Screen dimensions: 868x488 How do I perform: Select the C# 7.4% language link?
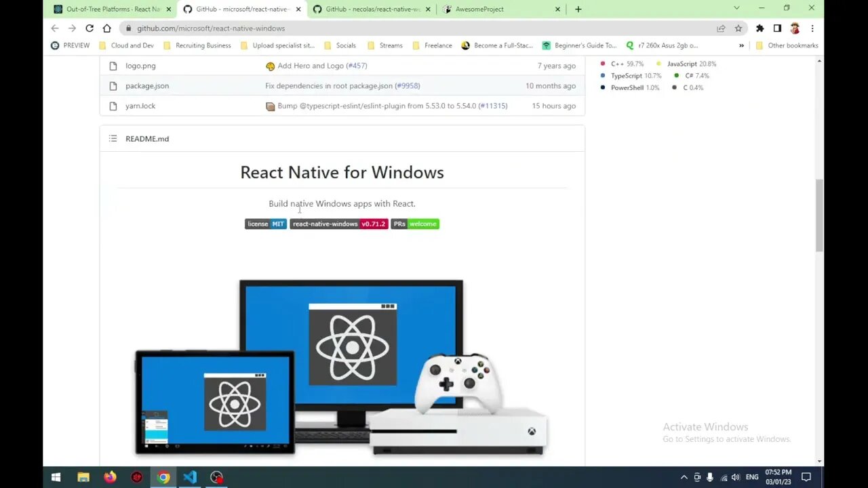(x=691, y=76)
